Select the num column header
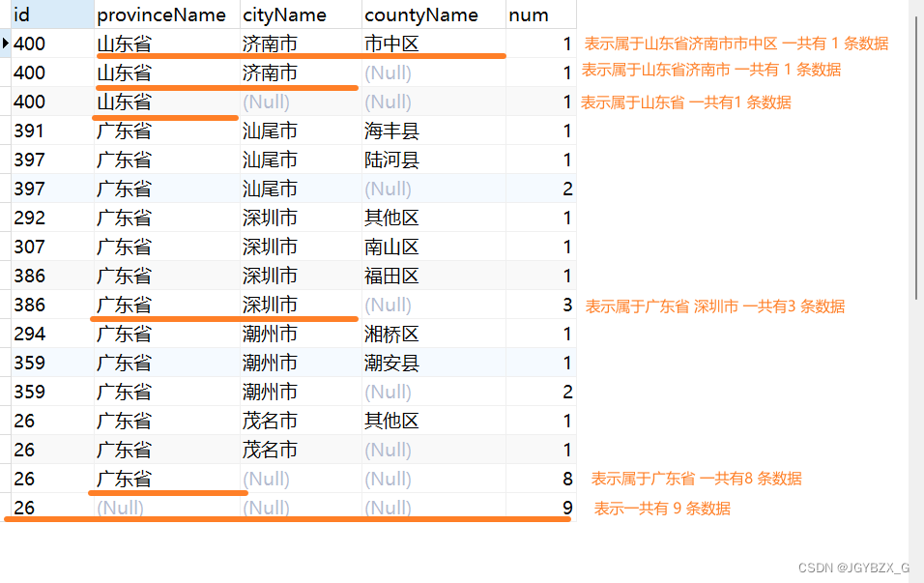 point(540,15)
